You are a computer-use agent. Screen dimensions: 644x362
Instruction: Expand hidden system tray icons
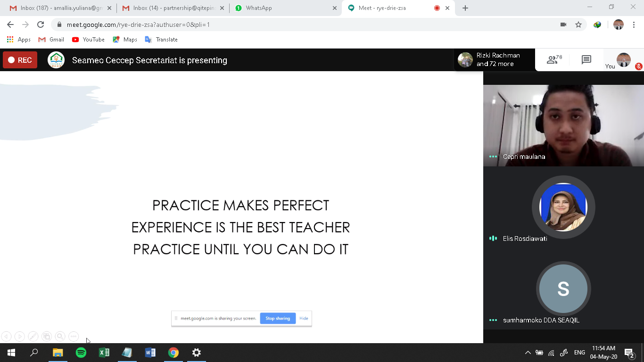click(x=528, y=353)
